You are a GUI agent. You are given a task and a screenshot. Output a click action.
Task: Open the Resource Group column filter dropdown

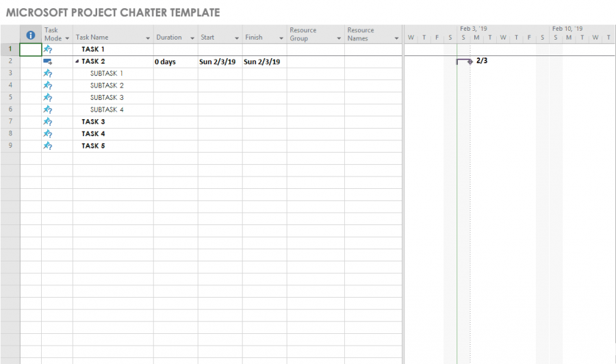pos(339,38)
